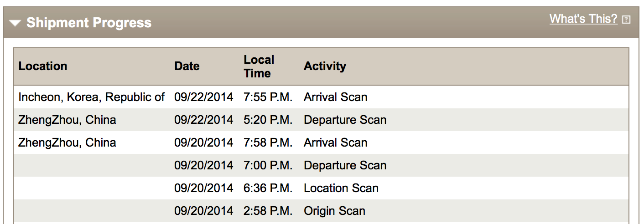The height and width of the screenshot is (224, 644).
Task: Select the Incheon, Korea, Republic of location cell
Action: coord(91,97)
